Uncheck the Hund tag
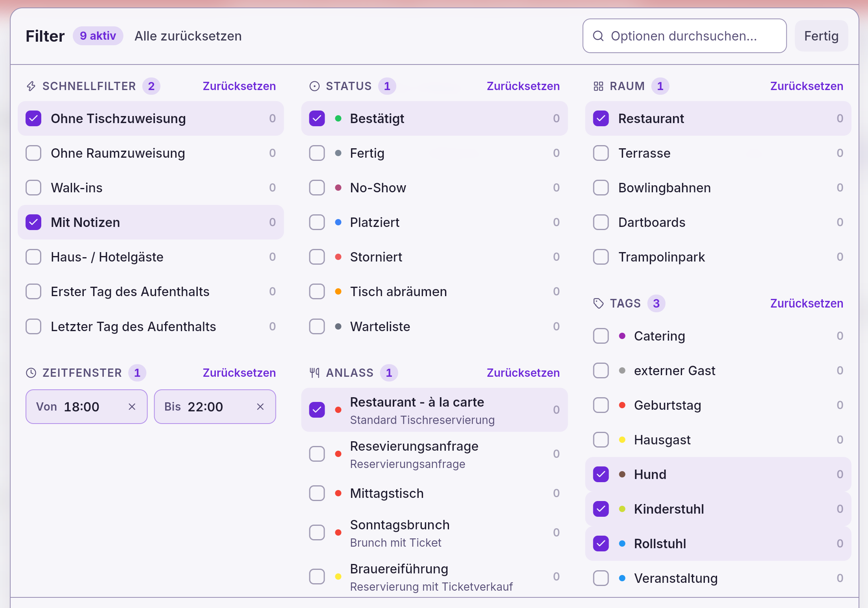The image size is (868, 608). tap(601, 474)
